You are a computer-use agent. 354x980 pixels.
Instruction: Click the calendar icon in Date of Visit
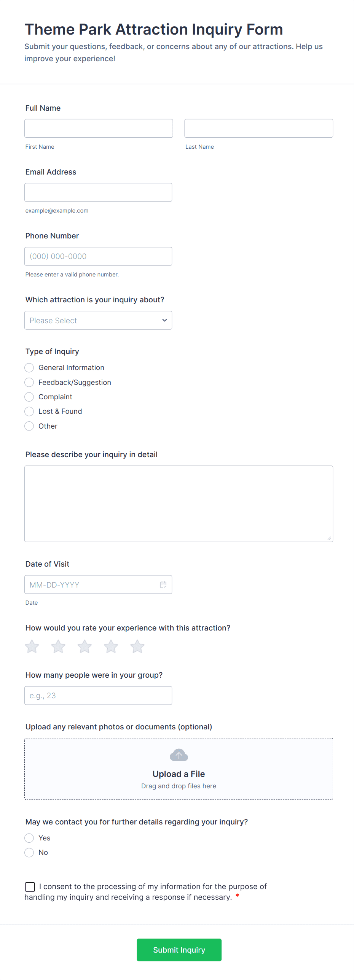(163, 585)
